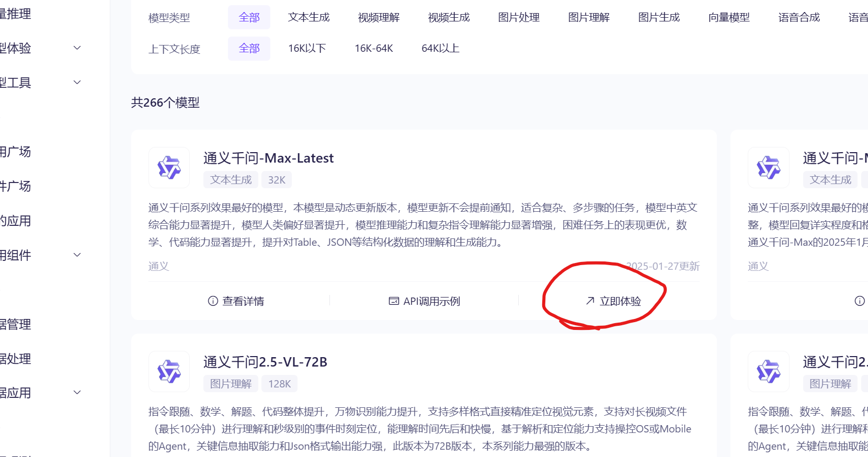Click the info icon on the second top-row card
868x457 pixels.
pos(860,301)
